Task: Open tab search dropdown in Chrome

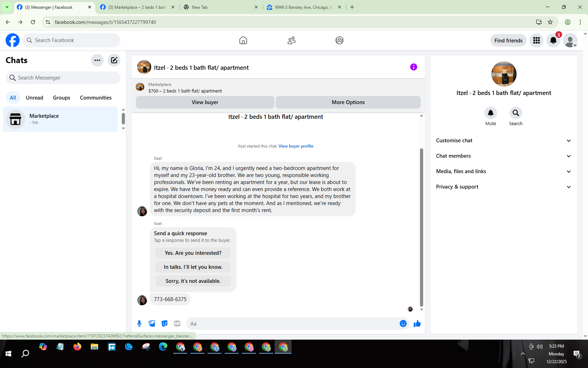Action: pyautogui.click(x=7, y=7)
